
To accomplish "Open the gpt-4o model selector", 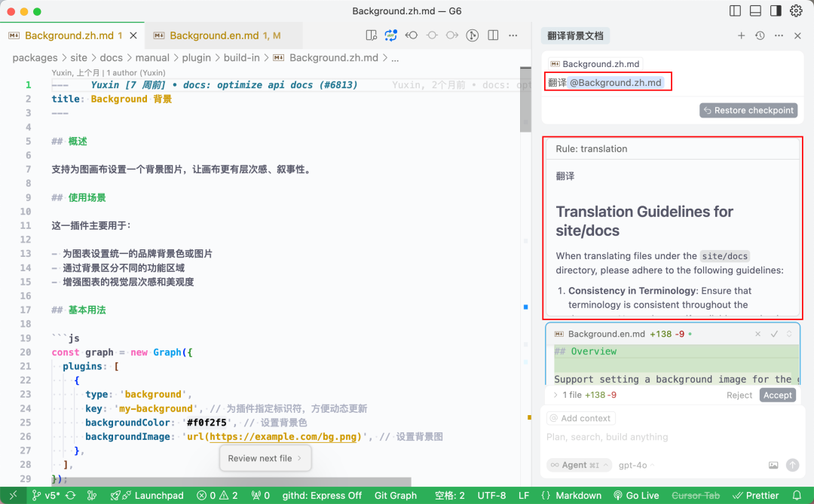I will pyautogui.click(x=636, y=465).
